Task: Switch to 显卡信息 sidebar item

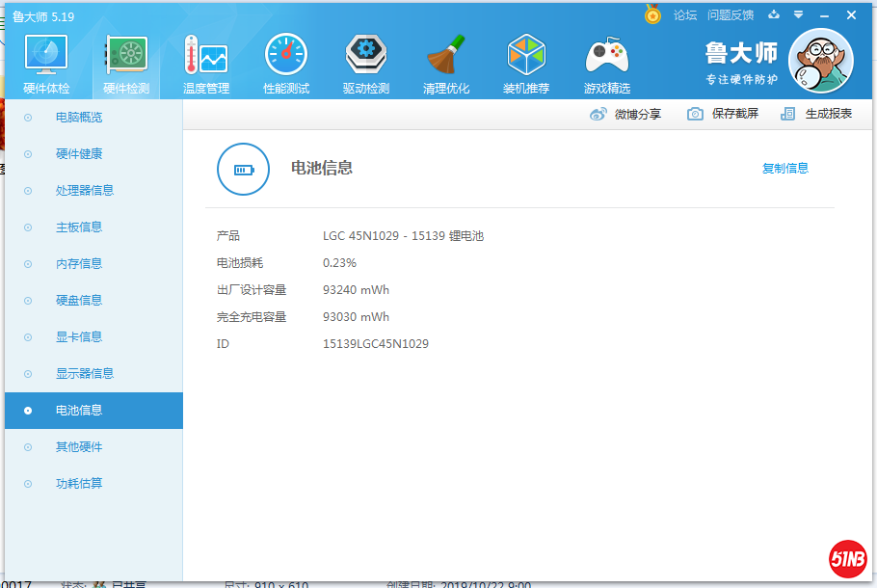Action: [x=79, y=337]
